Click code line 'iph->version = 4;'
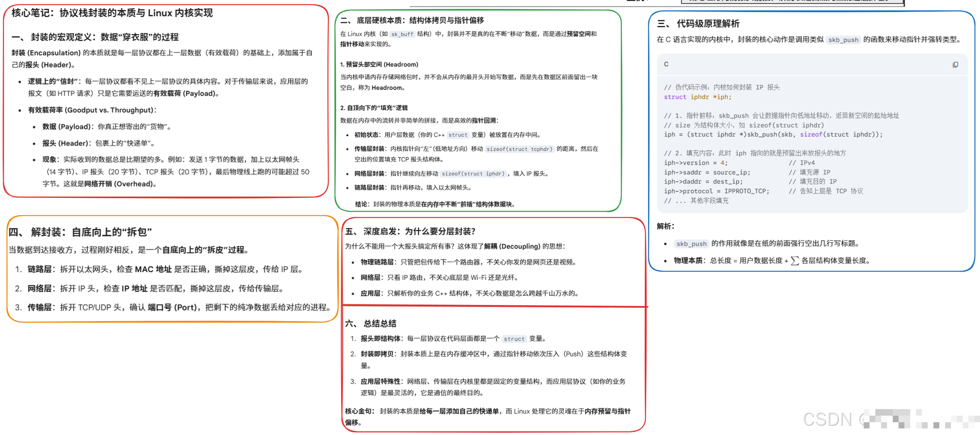 696,163
